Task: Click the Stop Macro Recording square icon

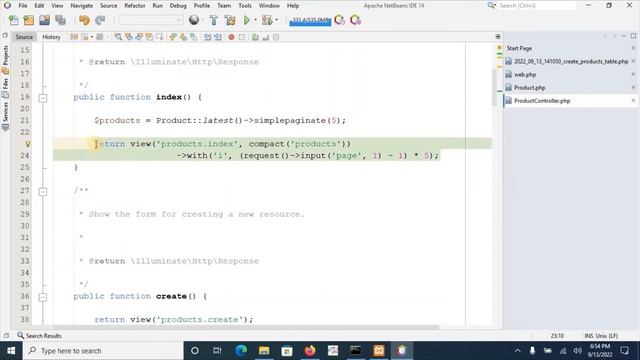Action: 242,37
